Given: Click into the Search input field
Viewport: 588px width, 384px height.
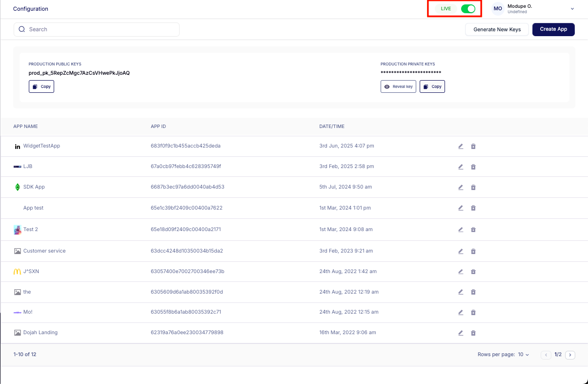Looking at the screenshot, I should [102, 29].
